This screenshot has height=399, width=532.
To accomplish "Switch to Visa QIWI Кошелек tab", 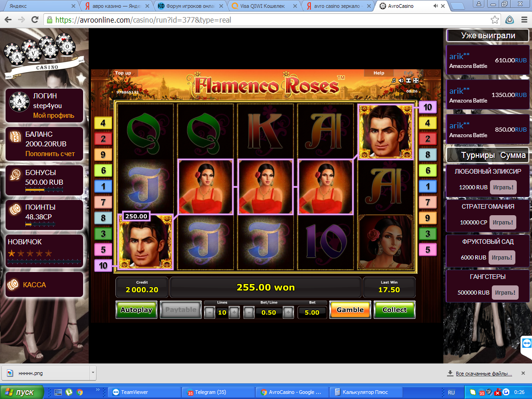I will coord(265,6).
